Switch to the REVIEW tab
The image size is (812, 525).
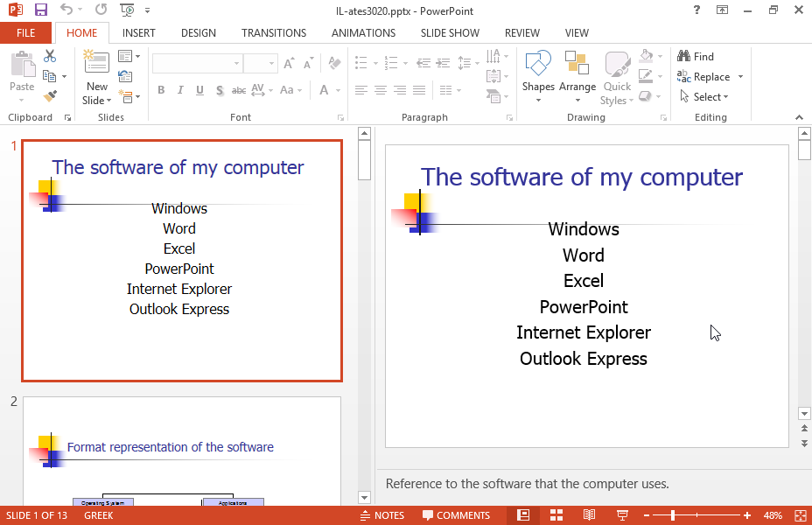coord(522,33)
